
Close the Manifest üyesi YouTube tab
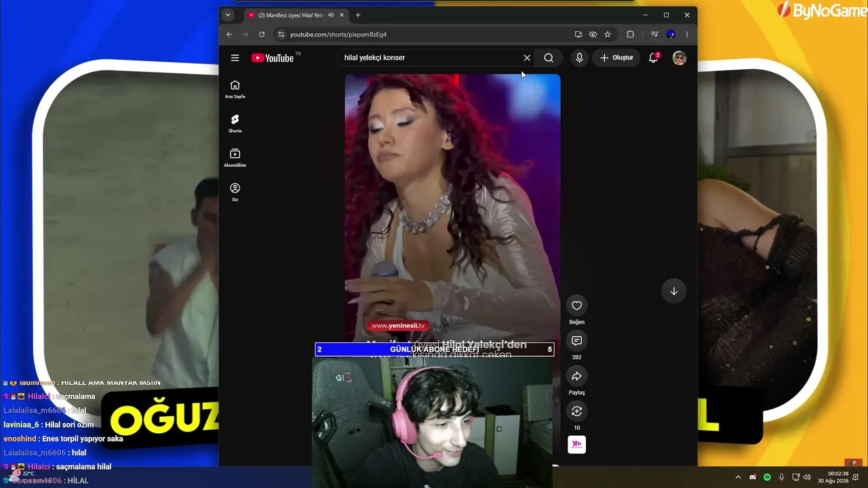coord(342,15)
